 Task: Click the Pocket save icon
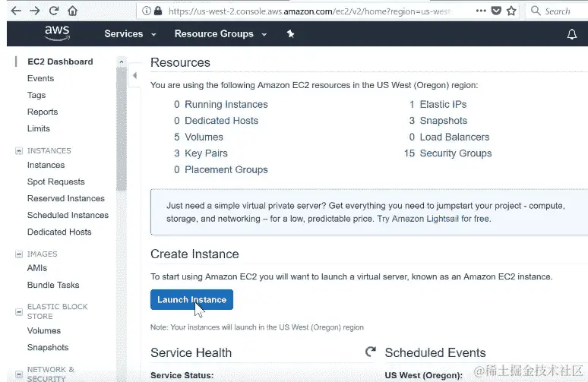[496, 11]
